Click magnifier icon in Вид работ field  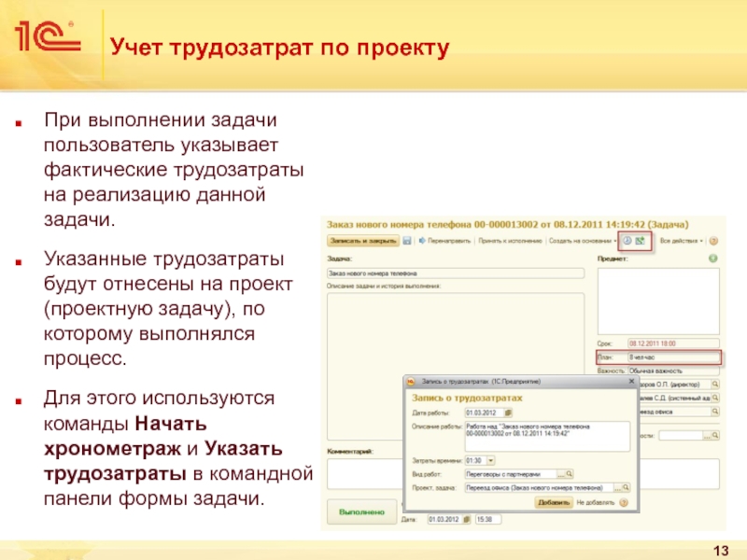pyautogui.click(x=570, y=474)
